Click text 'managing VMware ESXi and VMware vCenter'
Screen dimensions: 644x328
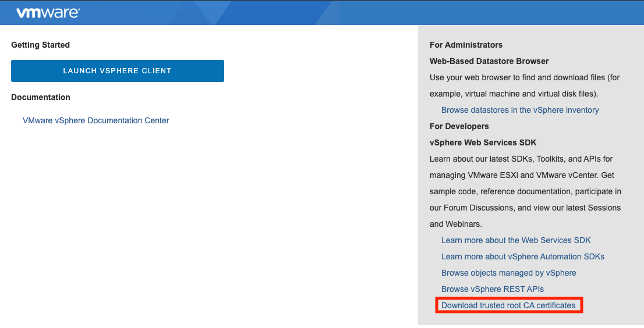(x=514, y=175)
